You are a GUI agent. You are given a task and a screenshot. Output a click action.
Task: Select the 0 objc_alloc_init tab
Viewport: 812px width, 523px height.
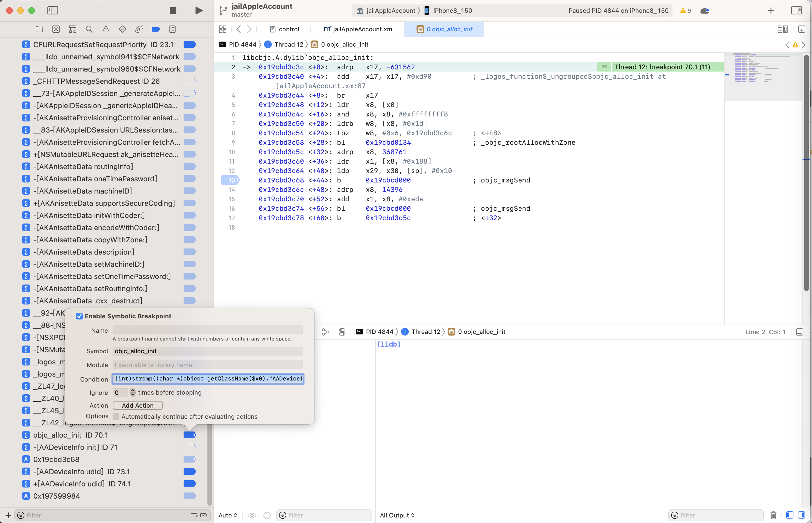point(444,29)
